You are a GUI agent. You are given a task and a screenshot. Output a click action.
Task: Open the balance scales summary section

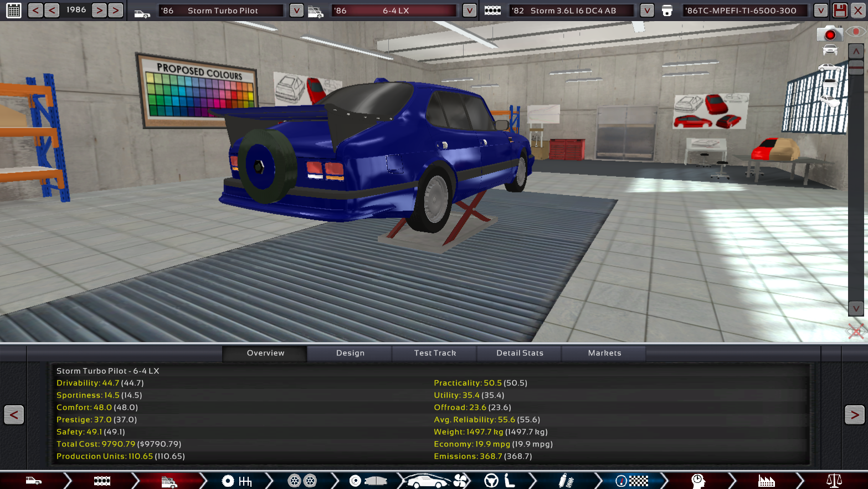[x=834, y=481]
